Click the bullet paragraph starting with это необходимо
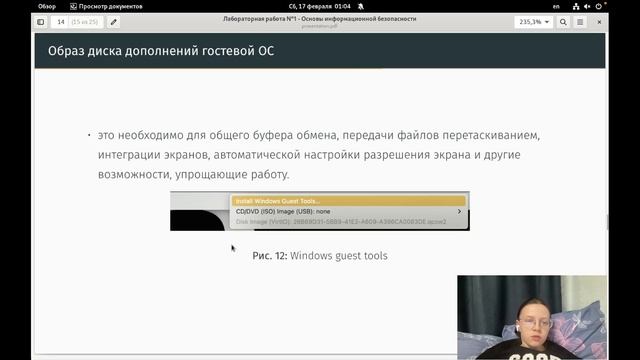The image size is (640, 360). click(319, 155)
